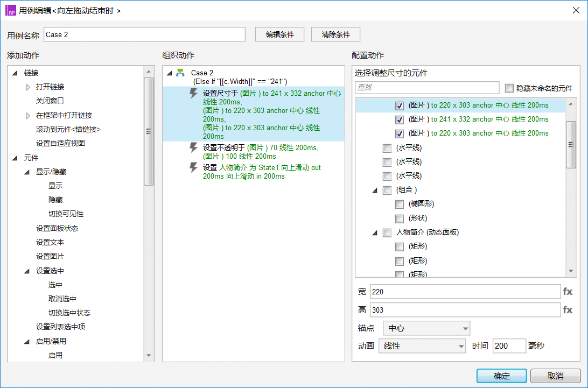
Task: Check the first (水平线) checkbox
Action: pos(387,149)
